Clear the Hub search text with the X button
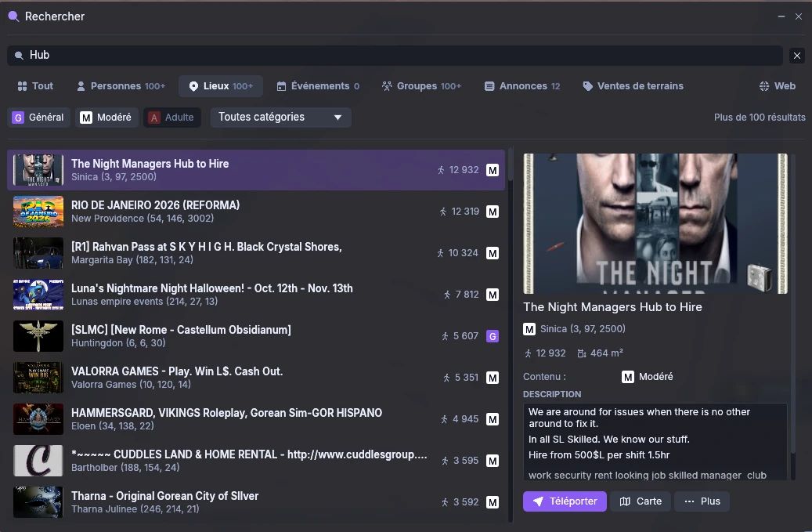Image resolution: width=812 pixels, height=532 pixels. tap(797, 56)
